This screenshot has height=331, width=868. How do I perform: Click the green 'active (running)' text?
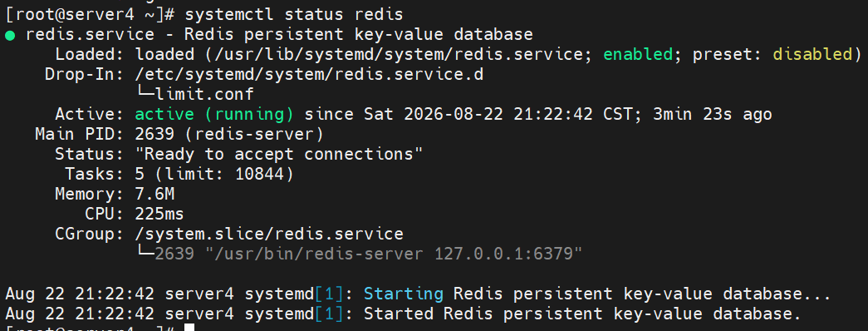coord(214,115)
